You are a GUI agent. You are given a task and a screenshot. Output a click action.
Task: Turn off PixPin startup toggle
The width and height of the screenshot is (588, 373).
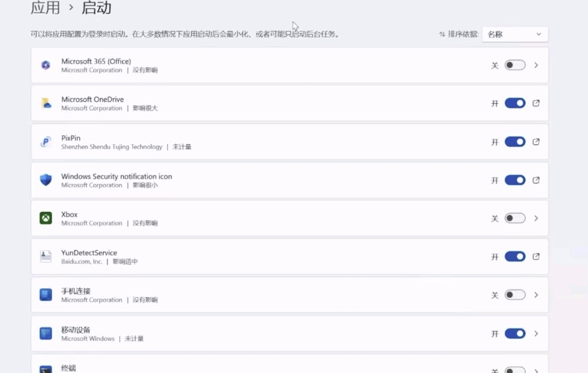point(515,142)
